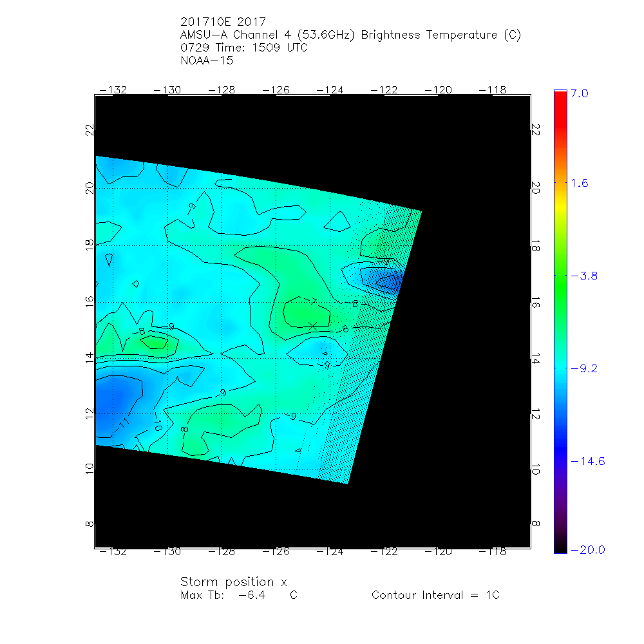Image resolution: width=644 pixels, height=644 pixels.
Task: Click the top axis longitude label "-126"
Action: click(x=276, y=90)
